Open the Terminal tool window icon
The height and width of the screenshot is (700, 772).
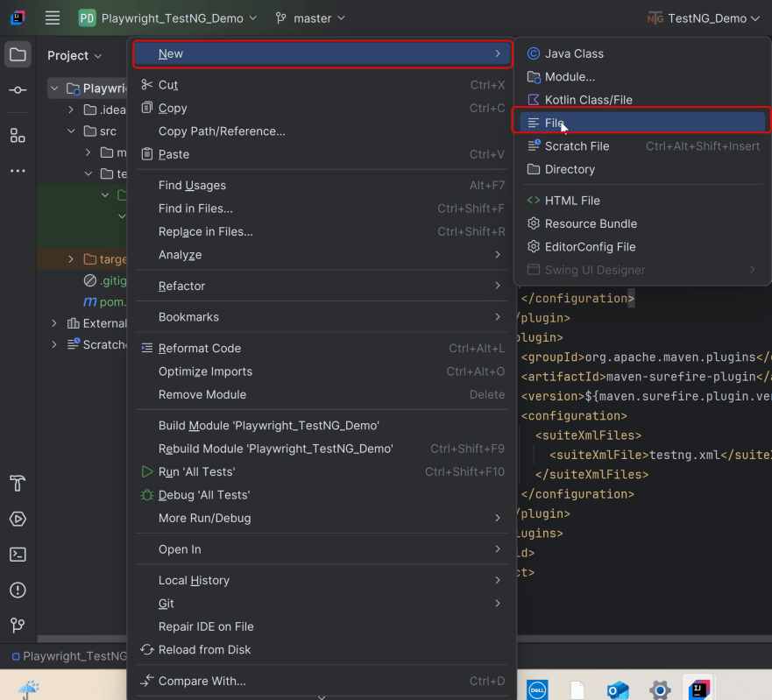(x=18, y=555)
